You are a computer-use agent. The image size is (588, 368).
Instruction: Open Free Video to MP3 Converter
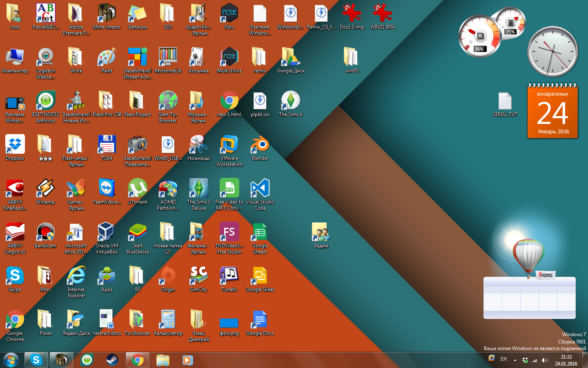(229, 194)
